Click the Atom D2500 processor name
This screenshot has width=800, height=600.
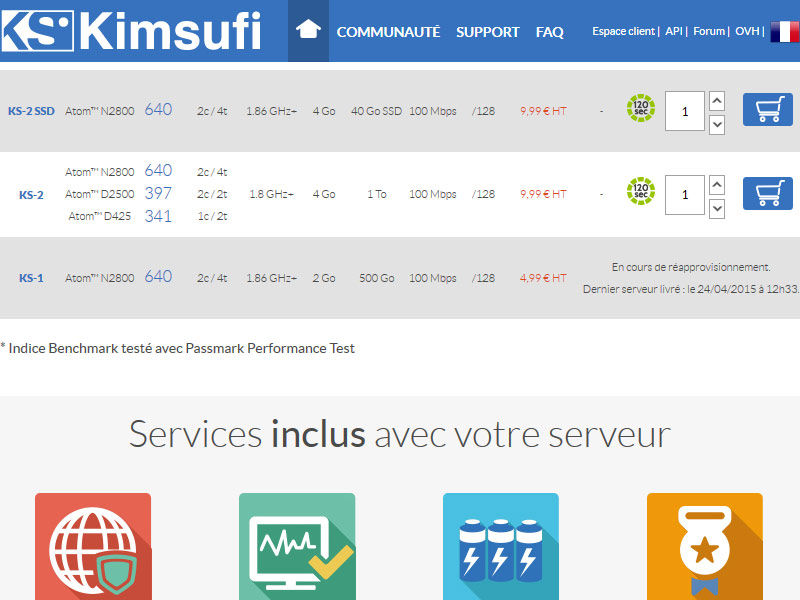(99, 194)
